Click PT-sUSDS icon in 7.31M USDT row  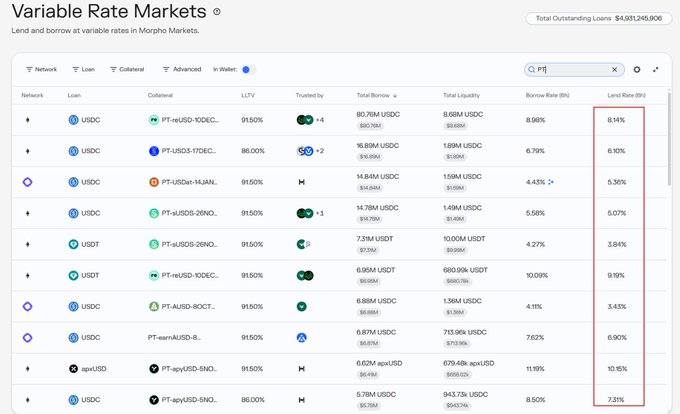point(154,244)
